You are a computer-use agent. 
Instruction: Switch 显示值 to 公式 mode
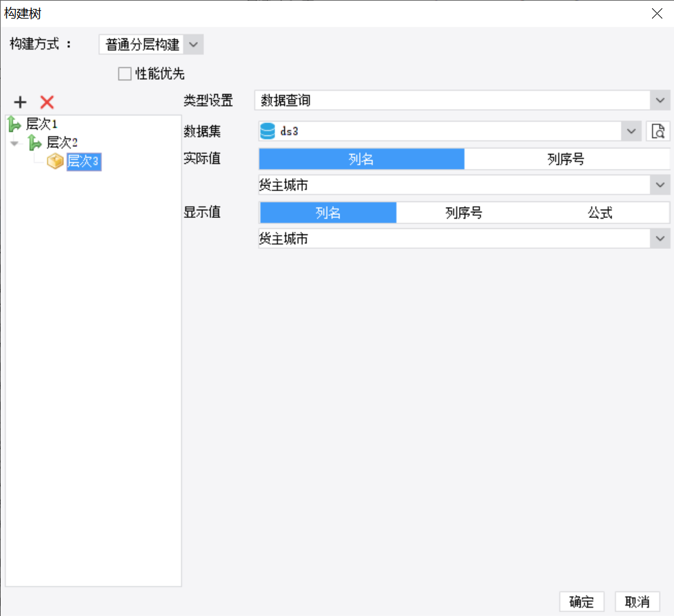600,213
